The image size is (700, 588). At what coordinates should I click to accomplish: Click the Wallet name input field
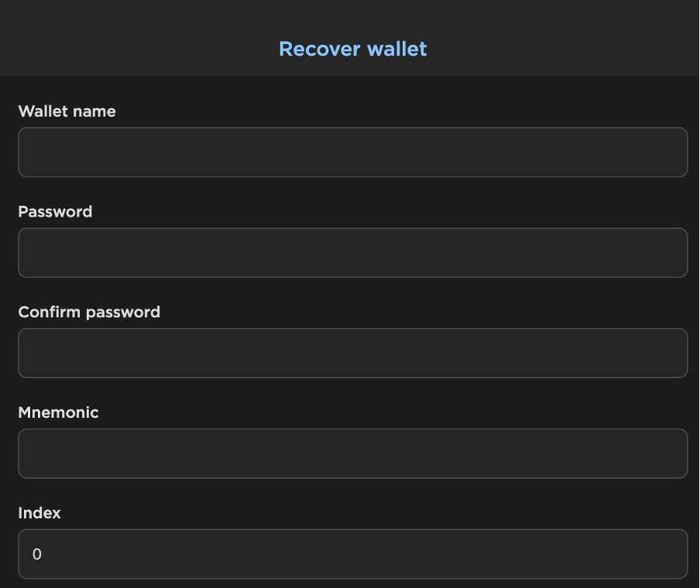point(352,152)
